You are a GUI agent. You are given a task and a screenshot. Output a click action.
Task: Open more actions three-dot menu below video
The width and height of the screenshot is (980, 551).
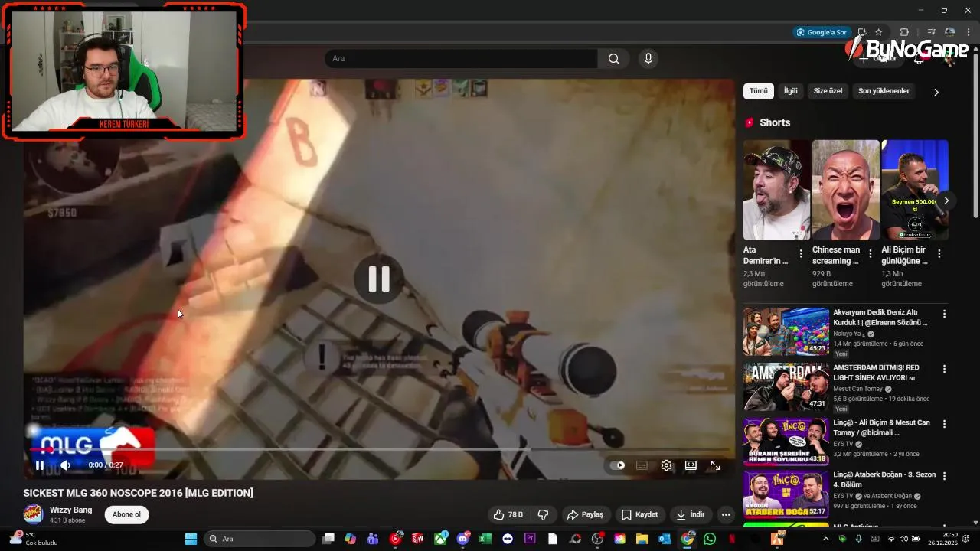tap(726, 514)
